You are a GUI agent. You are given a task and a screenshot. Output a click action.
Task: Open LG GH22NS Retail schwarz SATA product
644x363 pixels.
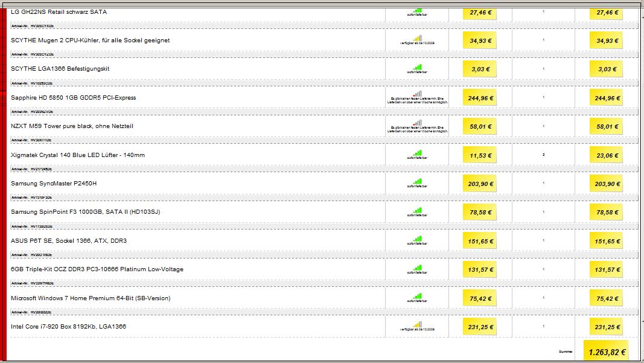coord(59,12)
